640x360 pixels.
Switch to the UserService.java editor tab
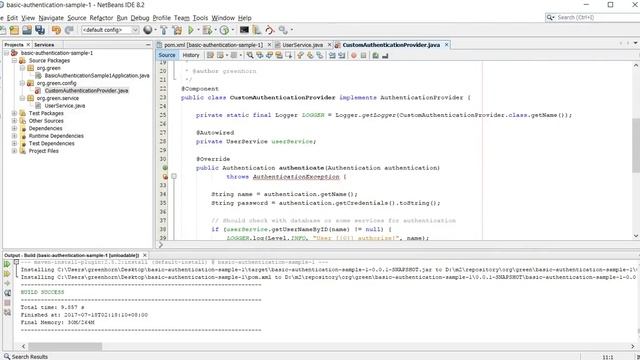(x=302, y=45)
